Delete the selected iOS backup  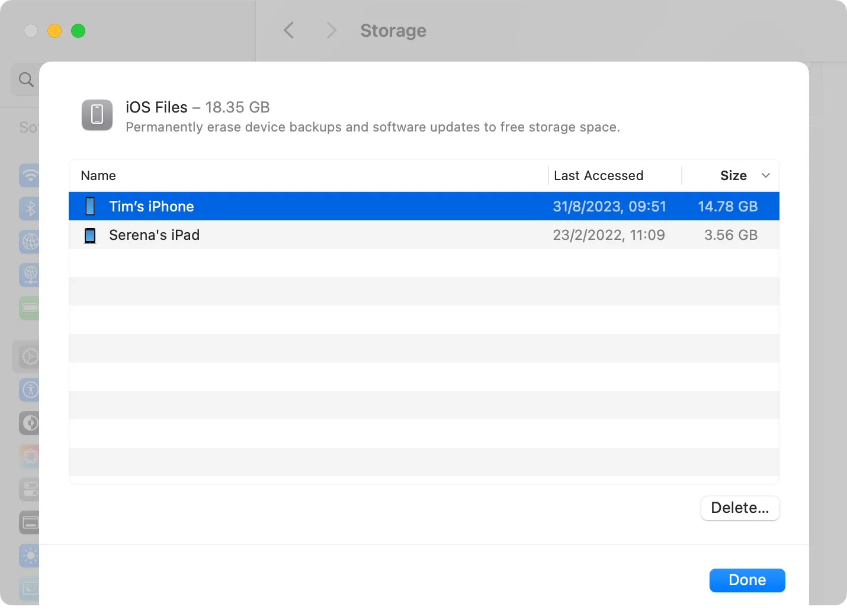(x=740, y=508)
